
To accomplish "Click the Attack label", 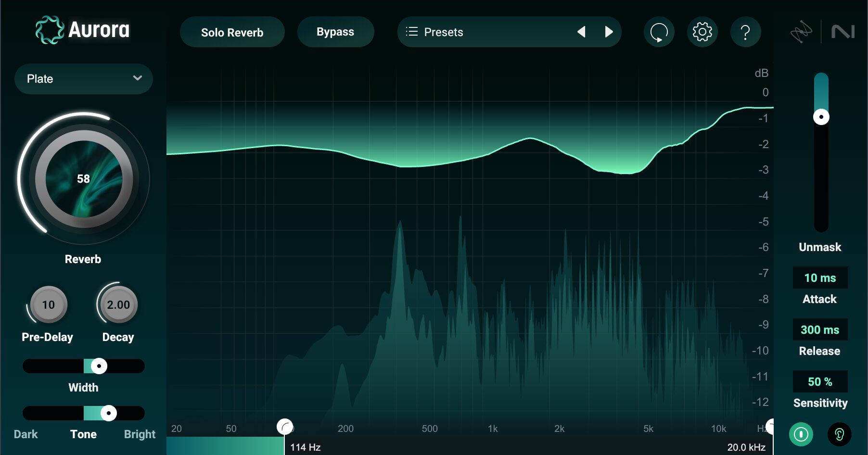I will [x=819, y=299].
